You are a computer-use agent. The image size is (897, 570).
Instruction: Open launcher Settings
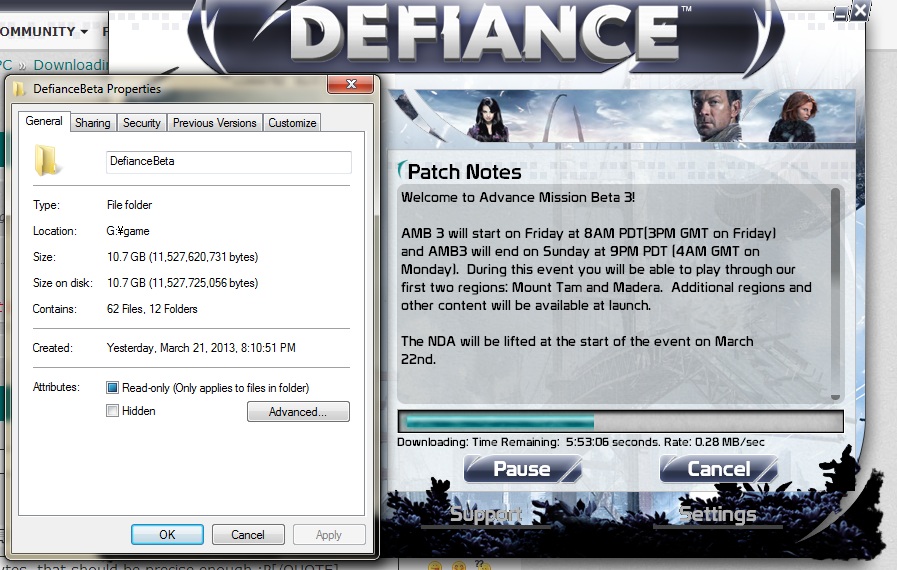pyautogui.click(x=717, y=515)
